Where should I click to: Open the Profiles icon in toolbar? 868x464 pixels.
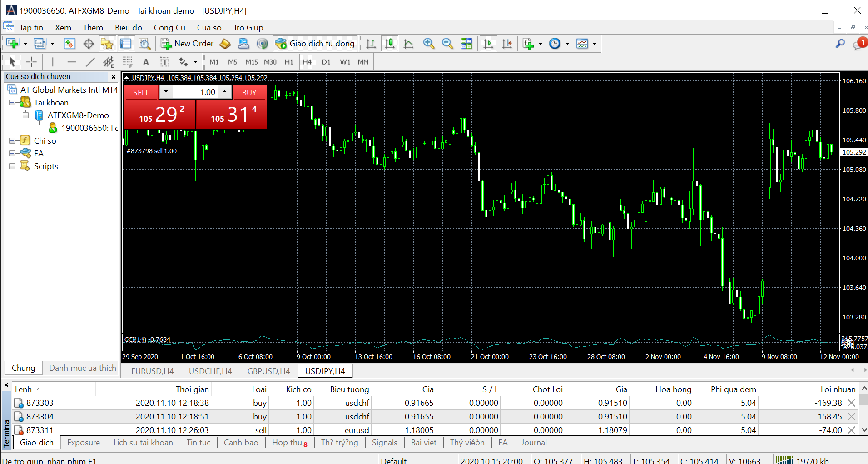(x=40, y=44)
